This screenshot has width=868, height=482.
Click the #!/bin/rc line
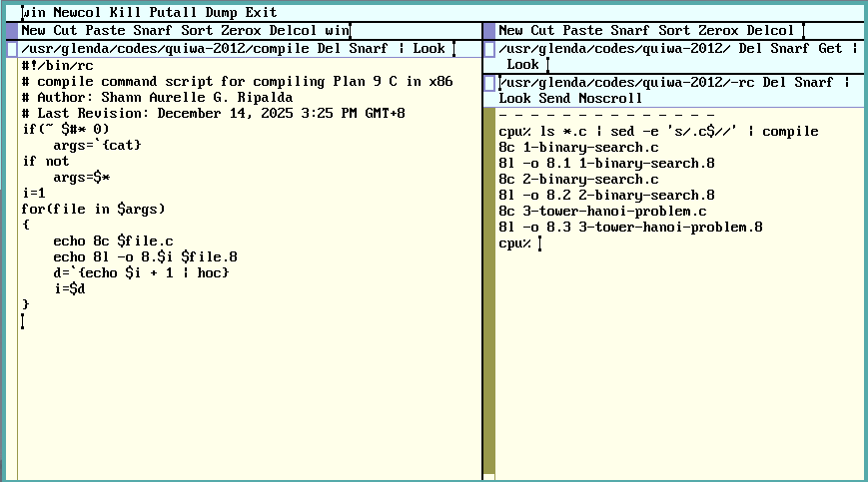pyautogui.click(x=57, y=66)
